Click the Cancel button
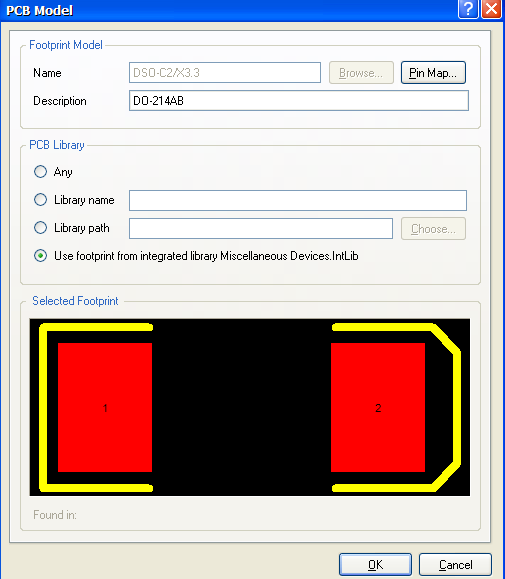505x579 pixels. pos(455,565)
